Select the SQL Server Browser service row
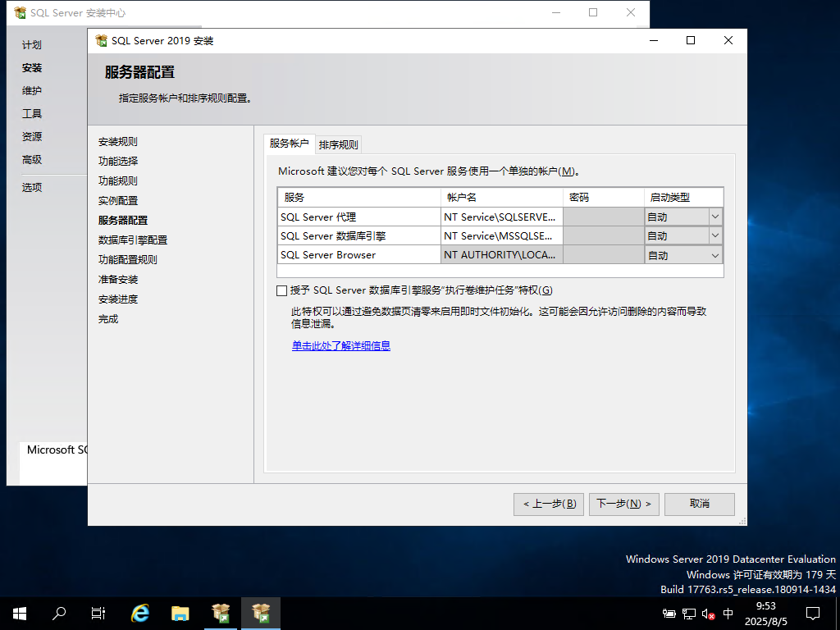 pos(359,255)
